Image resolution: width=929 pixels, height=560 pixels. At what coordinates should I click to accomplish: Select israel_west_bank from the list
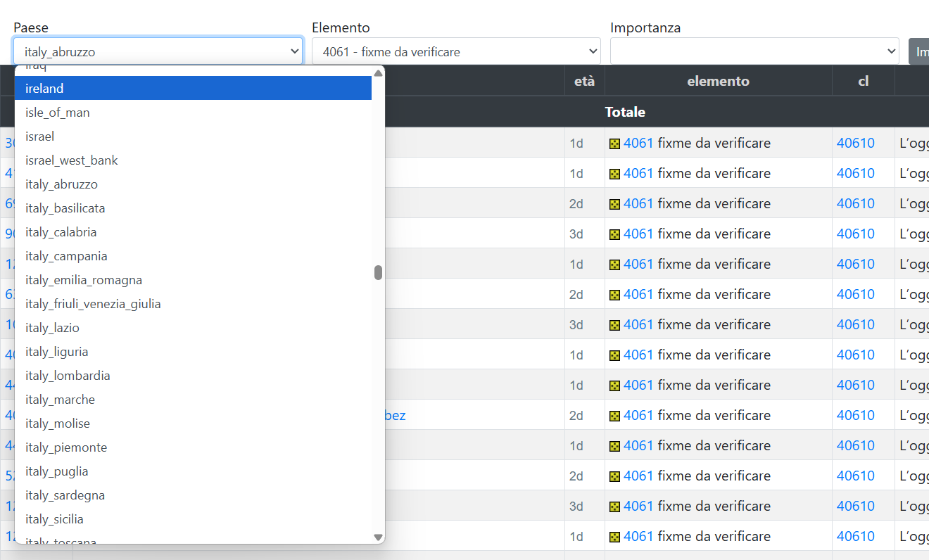(x=193, y=160)
